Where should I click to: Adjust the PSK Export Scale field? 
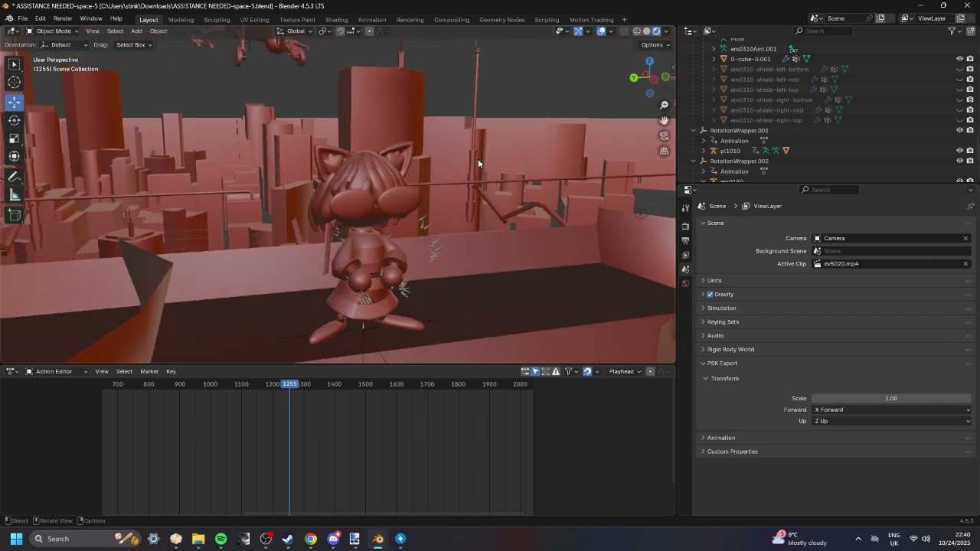pyautogui.click(x=891, y=399)
